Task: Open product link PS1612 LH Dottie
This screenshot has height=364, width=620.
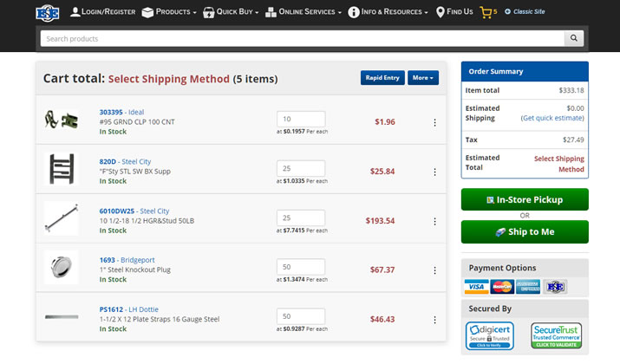Action: 128,309
